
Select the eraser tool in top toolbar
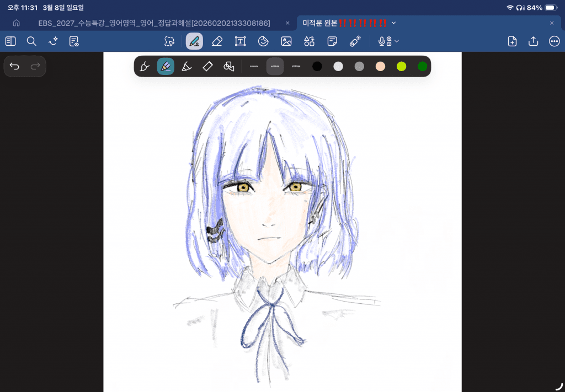[217, 41]
